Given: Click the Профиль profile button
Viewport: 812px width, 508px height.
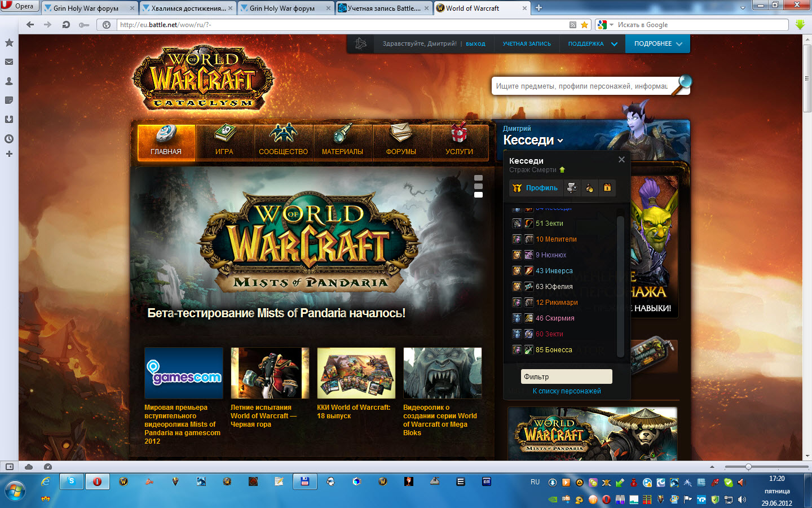Looking at the screenshot, I should pos(535,188).
